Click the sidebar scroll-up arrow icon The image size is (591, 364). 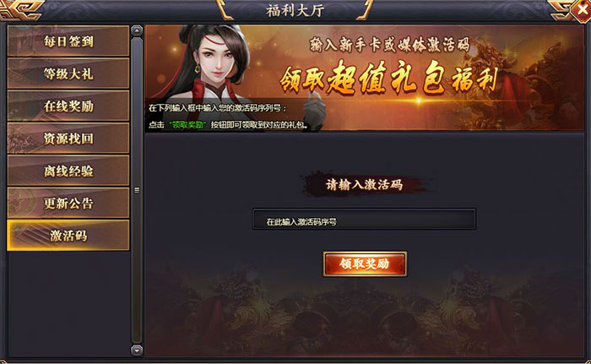point(137,30)
